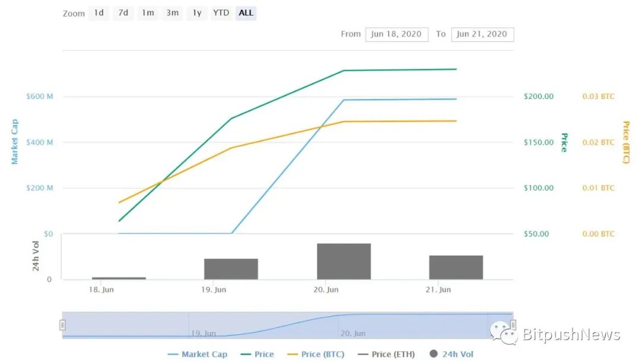Choose the 3m zoom option
The width and height of the screenshot is (641, 364).
coord(172,13)
